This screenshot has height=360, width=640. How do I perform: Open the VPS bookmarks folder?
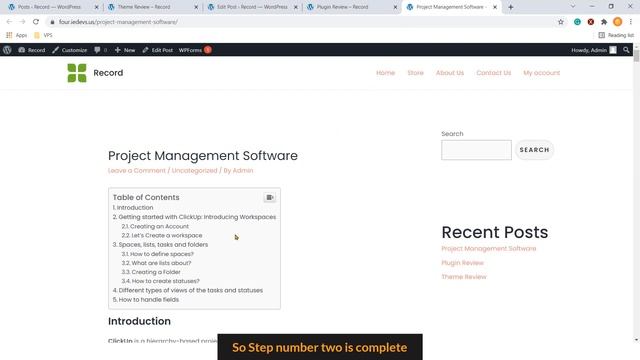point(43,35)
